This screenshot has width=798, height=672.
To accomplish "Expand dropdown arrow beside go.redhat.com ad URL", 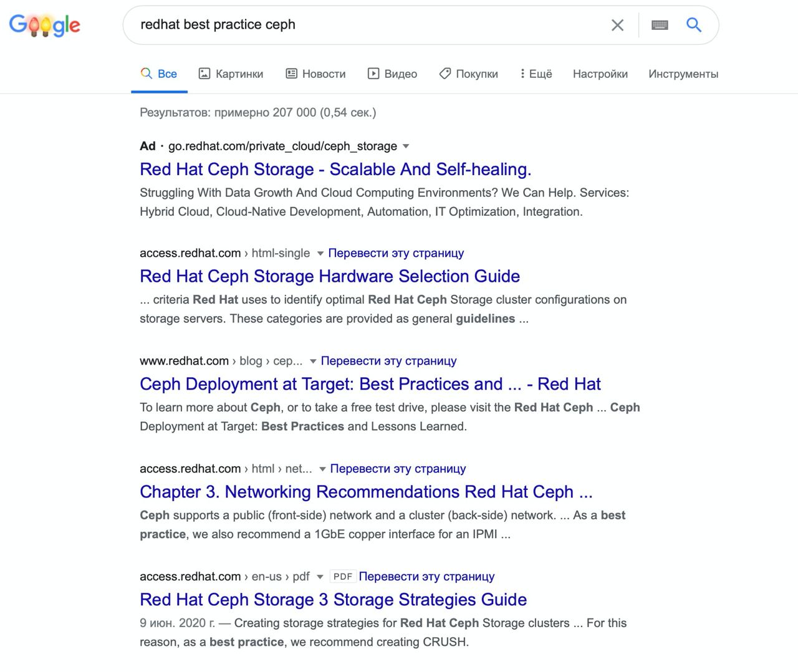I will pyautogui.click(x=406, y=146).
